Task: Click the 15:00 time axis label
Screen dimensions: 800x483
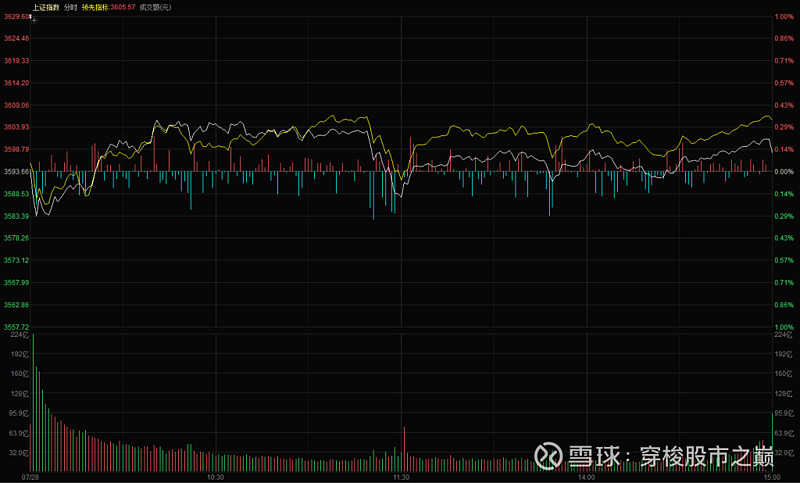Action: point(771,477)
